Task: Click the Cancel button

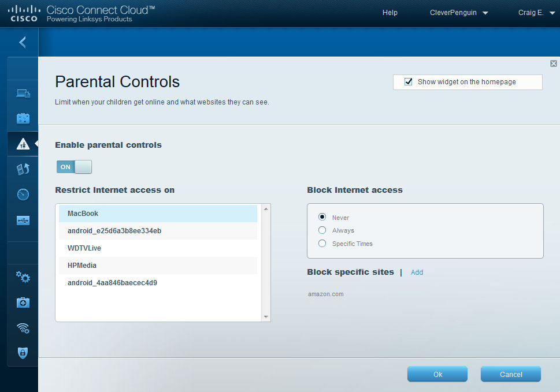Action: (511, 374)
